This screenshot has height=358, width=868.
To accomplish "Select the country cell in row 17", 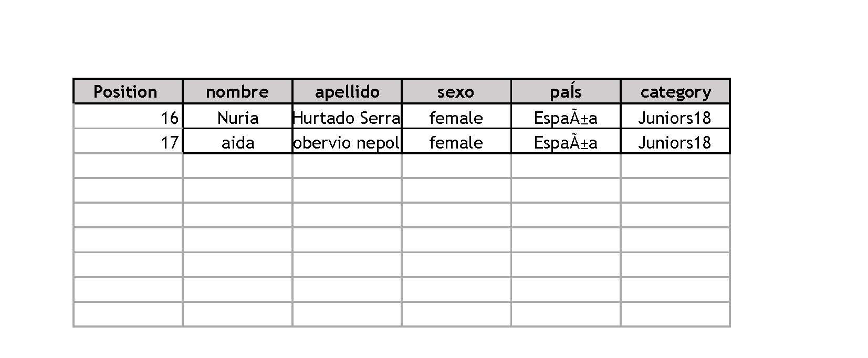I will point(566,141).
